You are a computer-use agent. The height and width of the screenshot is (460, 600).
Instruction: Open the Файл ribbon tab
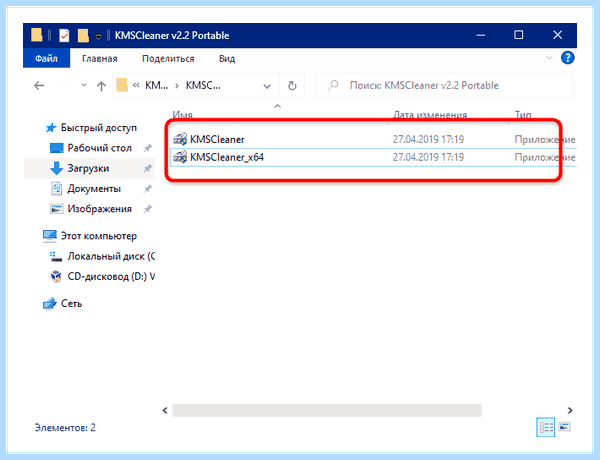(x=46, y=58)
